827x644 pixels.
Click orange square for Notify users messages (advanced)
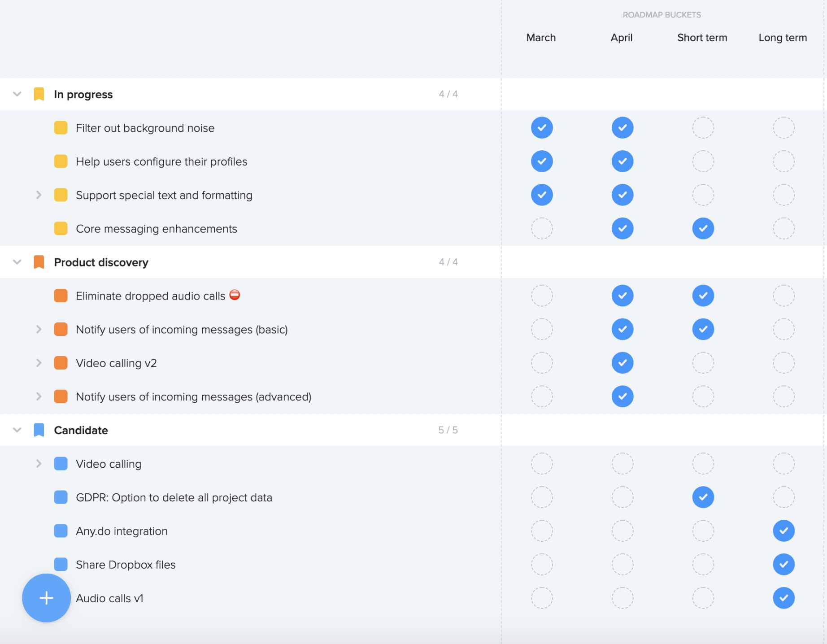pyautogui.click(x=61, y=396)
